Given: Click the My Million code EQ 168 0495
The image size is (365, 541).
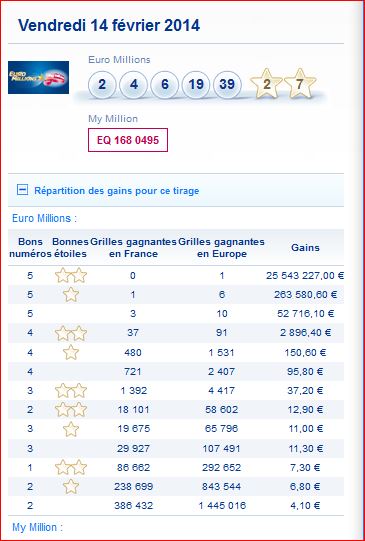Looking at the screenshot, I should pyautogui.click(x=128, y=140).
